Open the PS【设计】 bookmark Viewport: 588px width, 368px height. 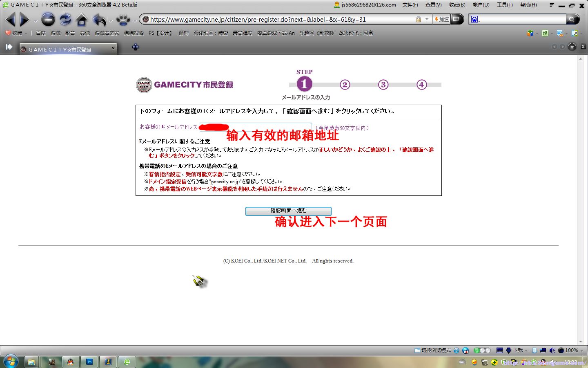[x=160, y=33]
